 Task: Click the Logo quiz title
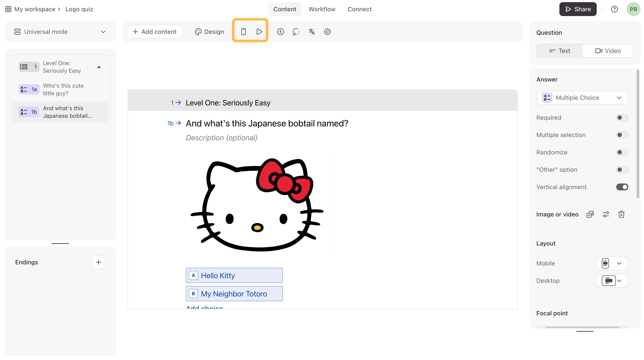(79, 9)
